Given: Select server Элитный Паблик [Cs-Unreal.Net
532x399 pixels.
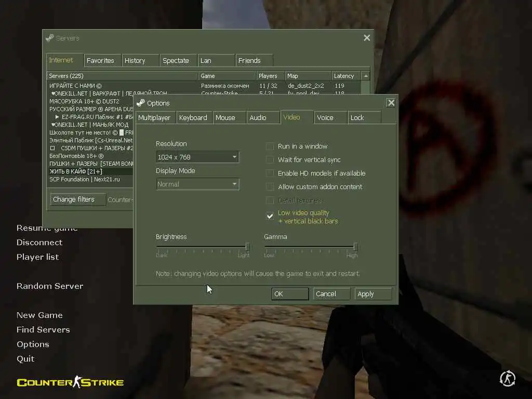Looking at the screenshot, I should [x=90, y=140].
